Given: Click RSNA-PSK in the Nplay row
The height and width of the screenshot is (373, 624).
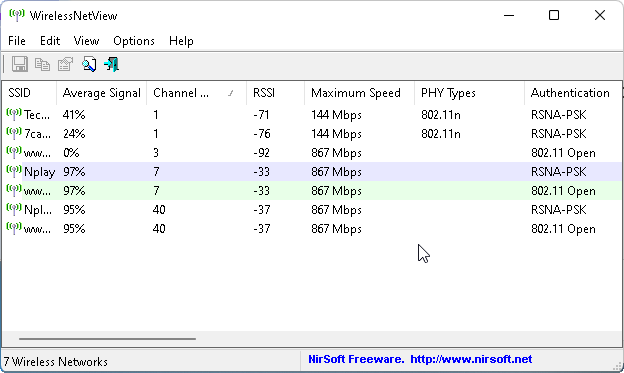Looking at the screenshot, I should pyautogui.click(x=559, y=172).
